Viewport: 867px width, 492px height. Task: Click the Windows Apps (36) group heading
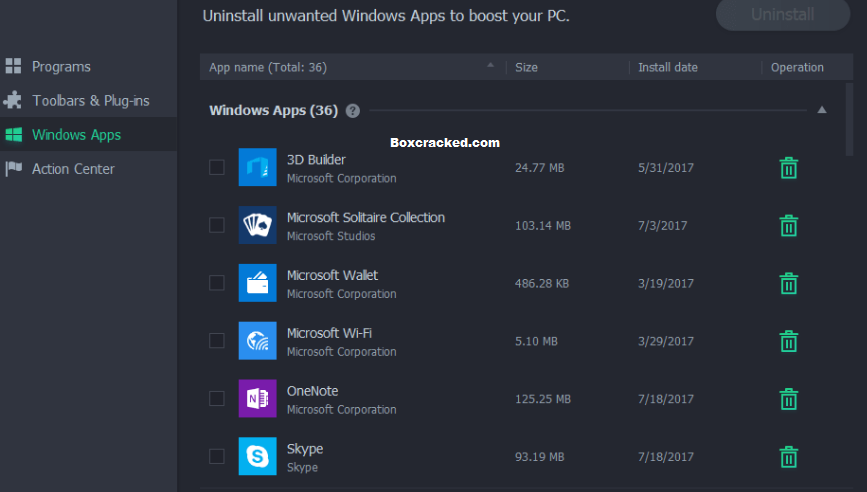[x=274, y=111]
